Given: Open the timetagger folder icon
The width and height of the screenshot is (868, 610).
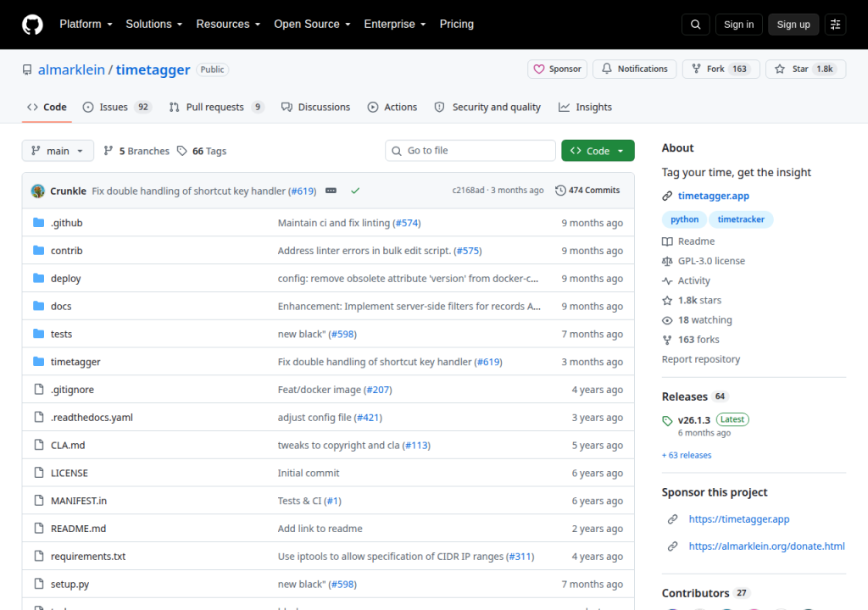Looking at the screenshot, I should click(38, 362).
